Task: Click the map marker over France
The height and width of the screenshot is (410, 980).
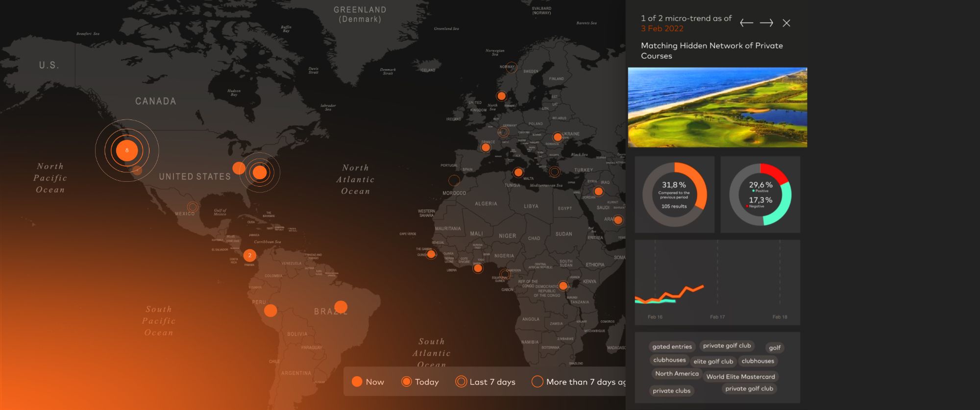Action: 486,147
